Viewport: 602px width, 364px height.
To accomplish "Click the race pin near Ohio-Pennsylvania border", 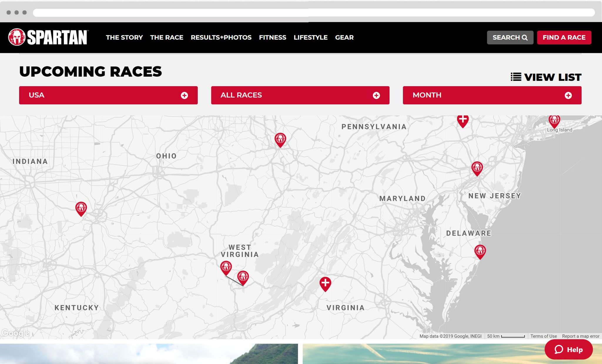I will [x=280, y=139].
